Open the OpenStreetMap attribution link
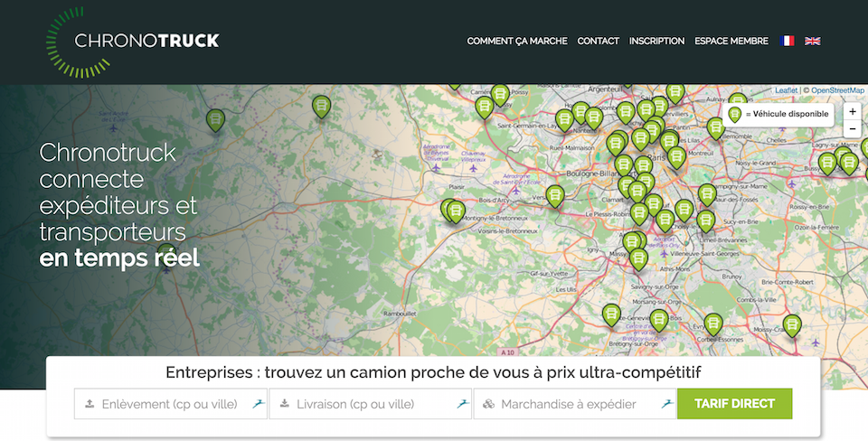868x441 pixels. (x=837, y=90)
